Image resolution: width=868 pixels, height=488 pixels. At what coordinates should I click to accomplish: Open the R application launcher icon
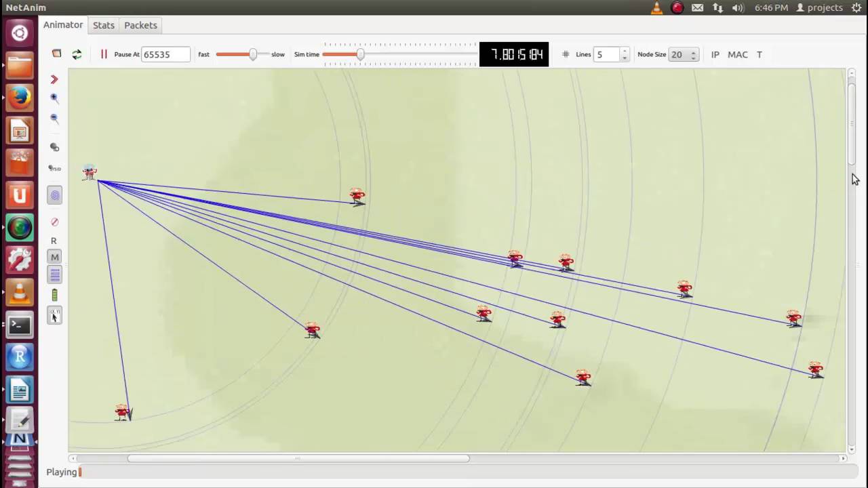[20, 358]
